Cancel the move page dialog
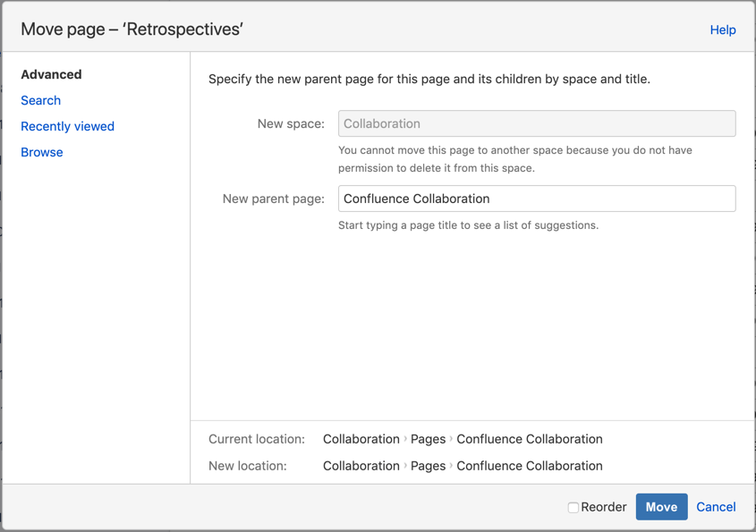756x532 pixels. (x=716, y=507)
